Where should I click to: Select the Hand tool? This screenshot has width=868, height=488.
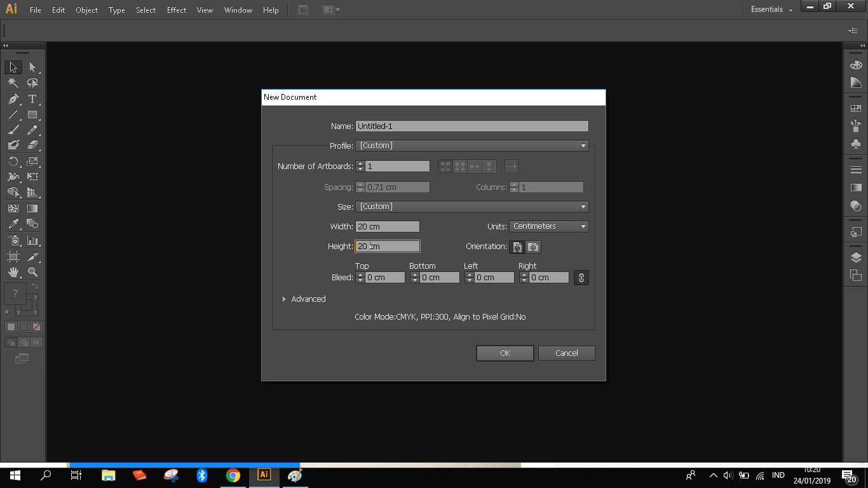[x=13, y=272]
